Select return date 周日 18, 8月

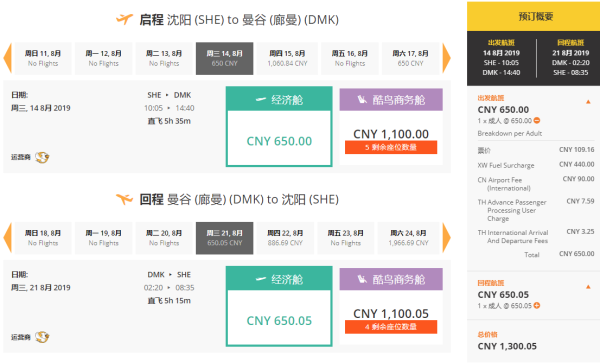tap(43, 238)
